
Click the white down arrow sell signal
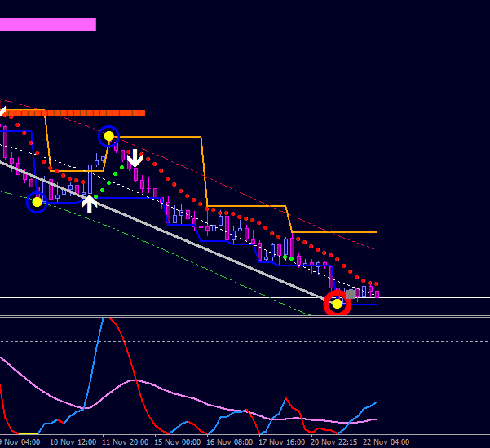pyautogui.click(x=135, y=158)
